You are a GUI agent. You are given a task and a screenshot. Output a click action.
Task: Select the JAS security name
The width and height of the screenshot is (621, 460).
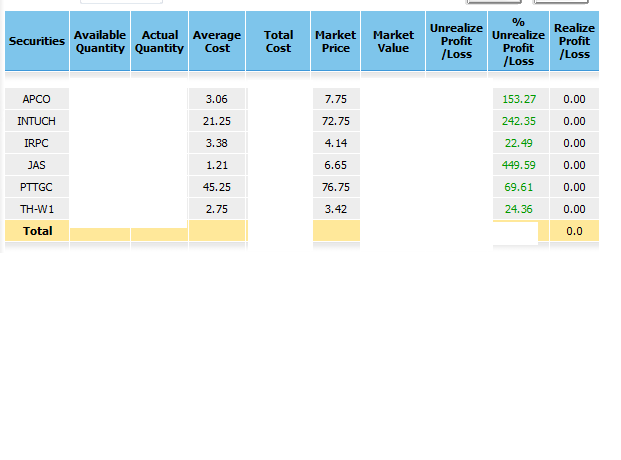pos(36,165)
